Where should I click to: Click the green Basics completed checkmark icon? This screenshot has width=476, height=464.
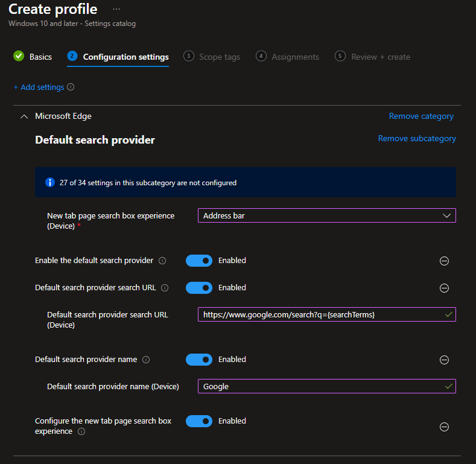tap(19, 56)
